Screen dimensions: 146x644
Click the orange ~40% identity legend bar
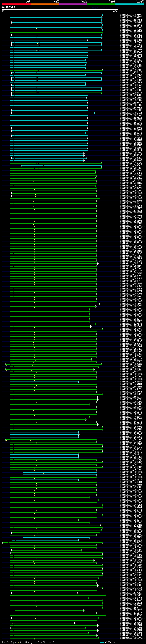45,4
